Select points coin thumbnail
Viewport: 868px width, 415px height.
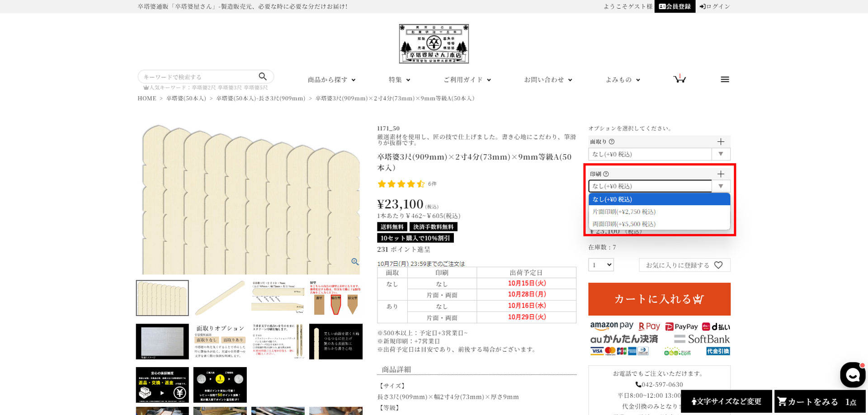[220, 385]
